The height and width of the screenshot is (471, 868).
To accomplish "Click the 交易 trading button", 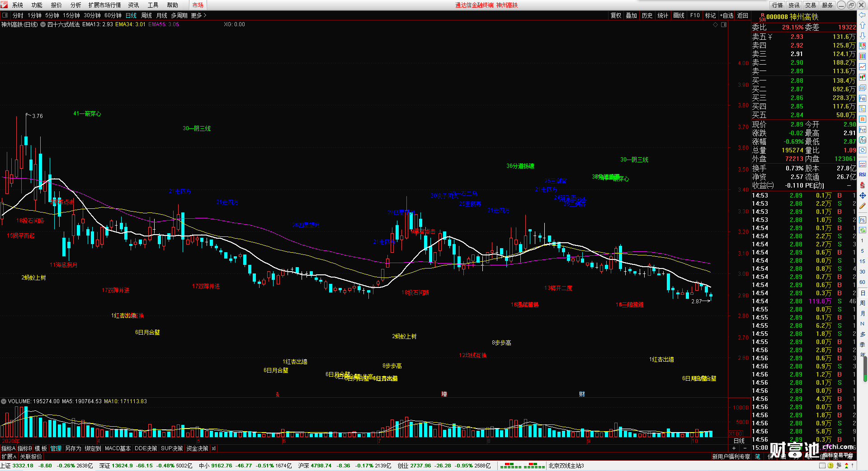I will point(811,5).
